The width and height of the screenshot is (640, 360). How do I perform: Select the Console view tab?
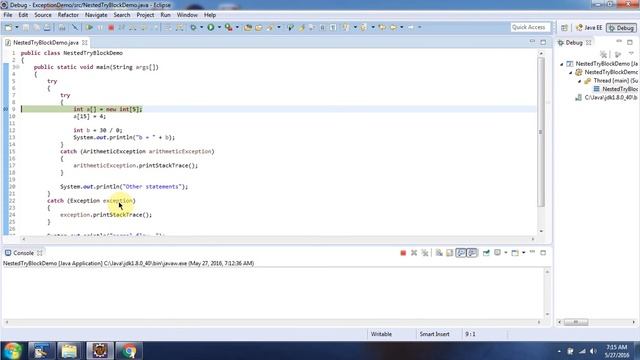(23, 253)
